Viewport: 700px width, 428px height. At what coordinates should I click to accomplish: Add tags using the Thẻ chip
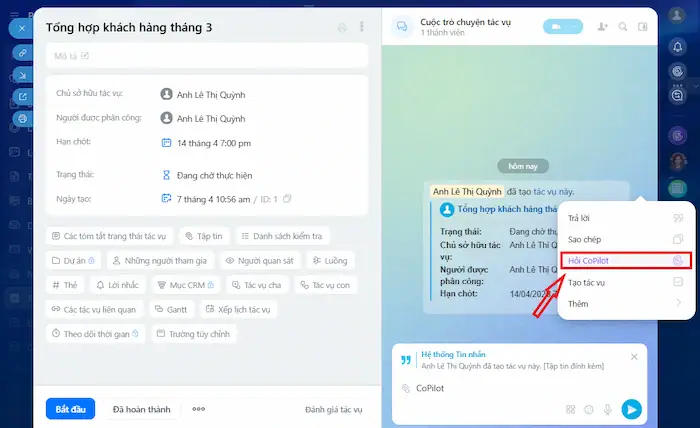(65, 285)
